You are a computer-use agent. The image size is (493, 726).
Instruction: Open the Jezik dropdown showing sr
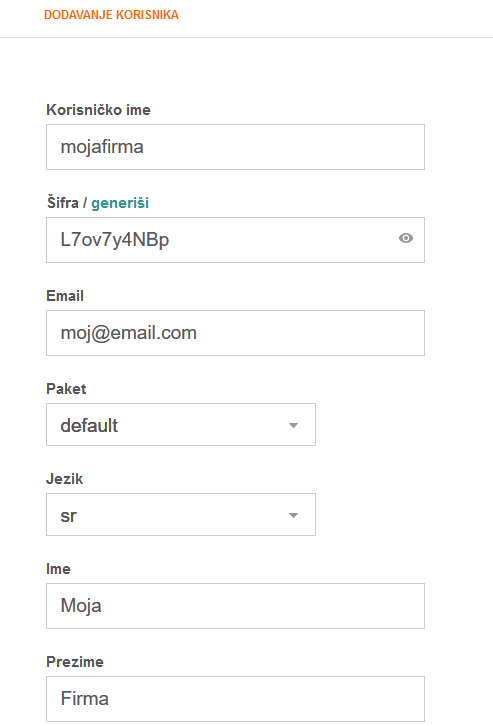(181, 514)
